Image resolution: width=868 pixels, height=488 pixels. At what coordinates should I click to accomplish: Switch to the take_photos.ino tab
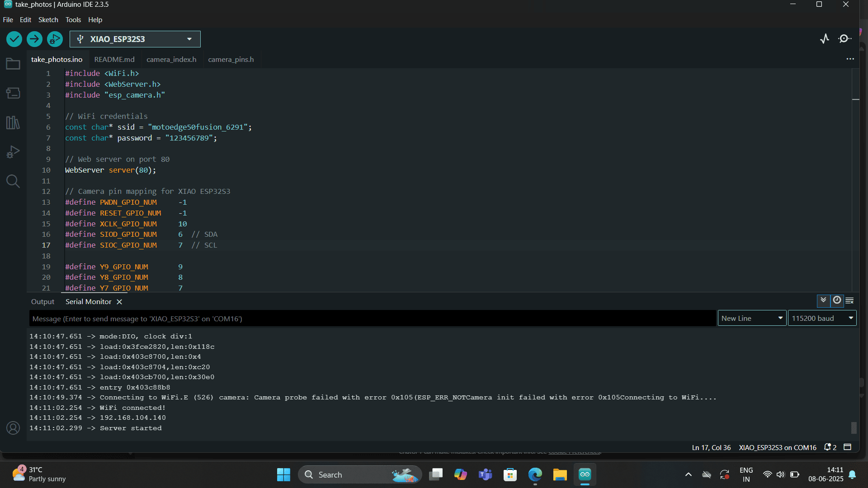[x=57, y=60]
